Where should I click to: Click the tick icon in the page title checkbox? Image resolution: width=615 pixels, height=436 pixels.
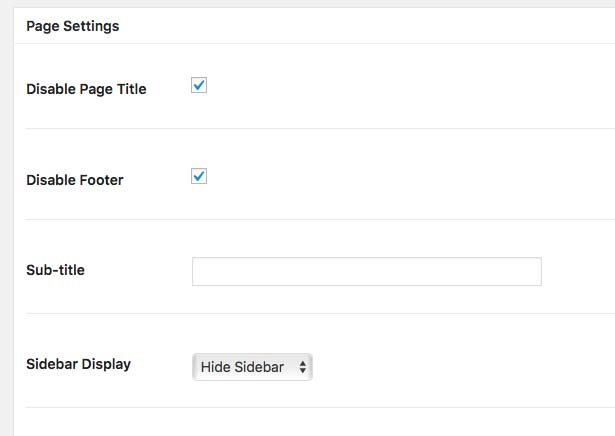(x=199, y=85)
